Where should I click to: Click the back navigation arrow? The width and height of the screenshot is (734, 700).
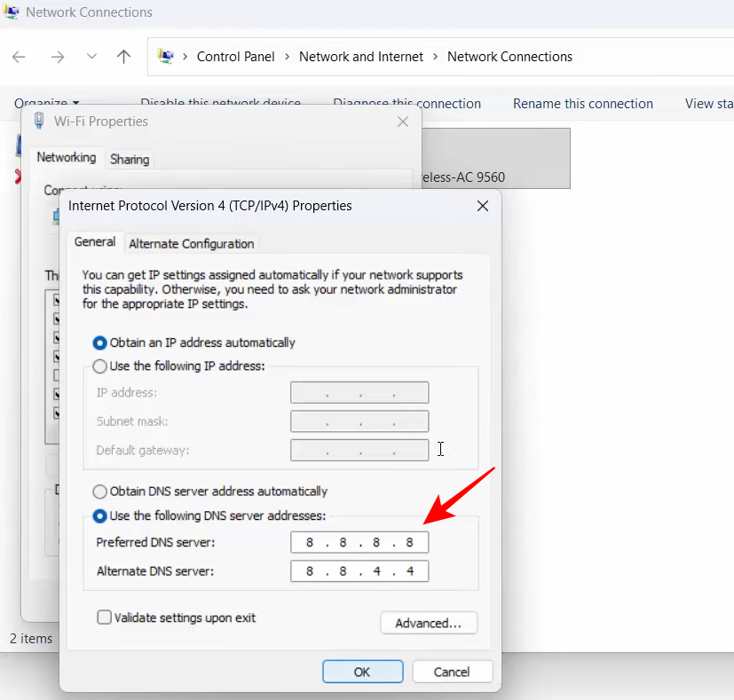coord(19,57)
